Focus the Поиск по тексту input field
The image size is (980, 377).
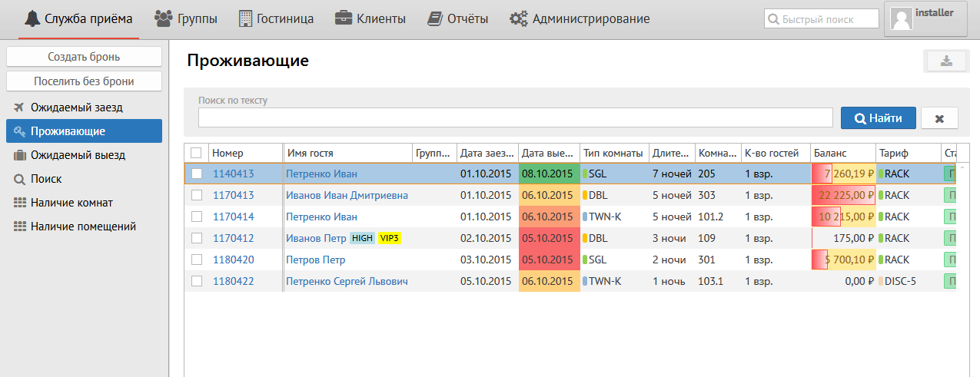[515, 117]
